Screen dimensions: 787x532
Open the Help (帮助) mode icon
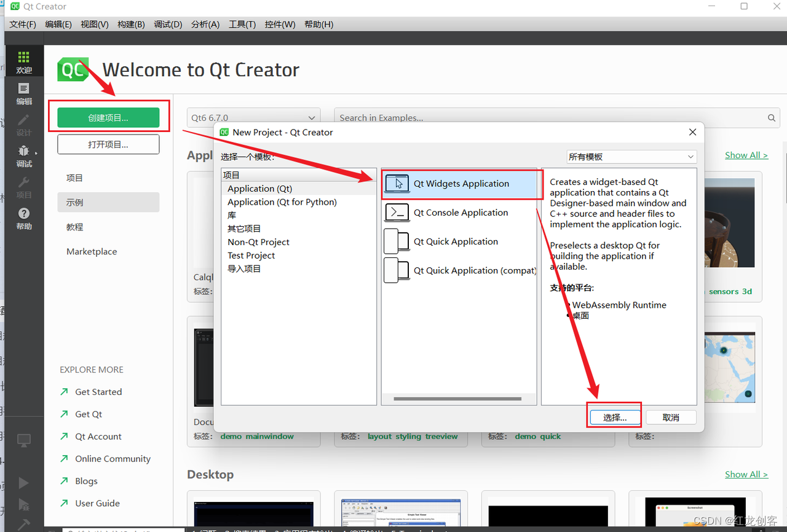[24, 219]
